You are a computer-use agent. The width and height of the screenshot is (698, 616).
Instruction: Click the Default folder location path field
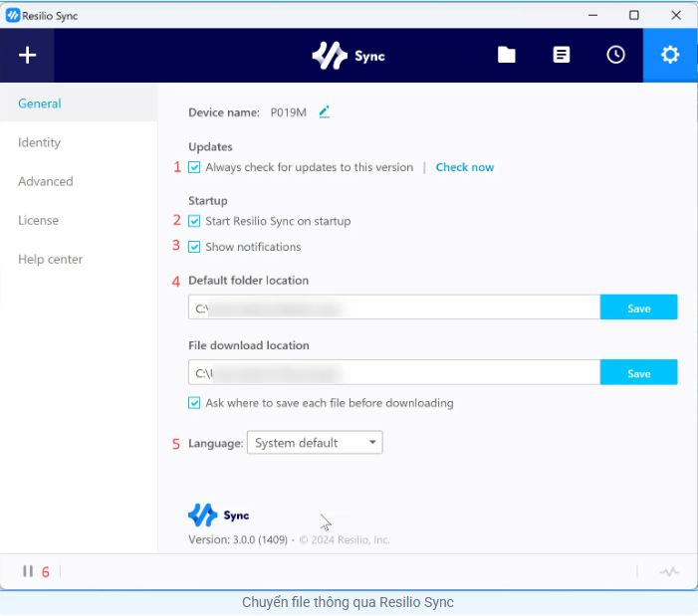click(394, 307)
